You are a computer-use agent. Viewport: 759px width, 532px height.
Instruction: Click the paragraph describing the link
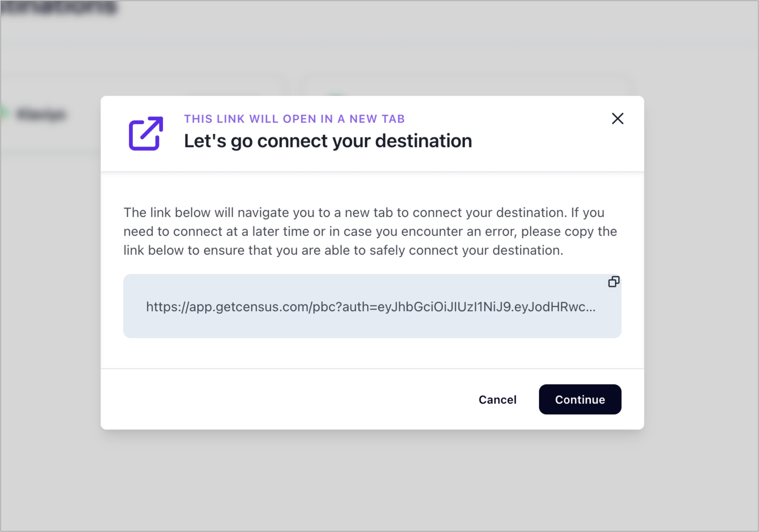tap(370, 231)
